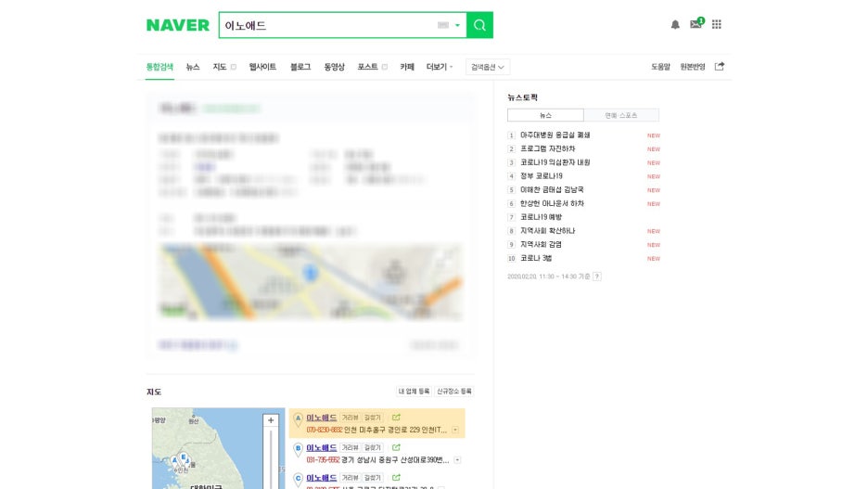The height and width of the screenshot is (489, 868).
Task: Click 길찾기 button on result C
Action: pos(373,477)
